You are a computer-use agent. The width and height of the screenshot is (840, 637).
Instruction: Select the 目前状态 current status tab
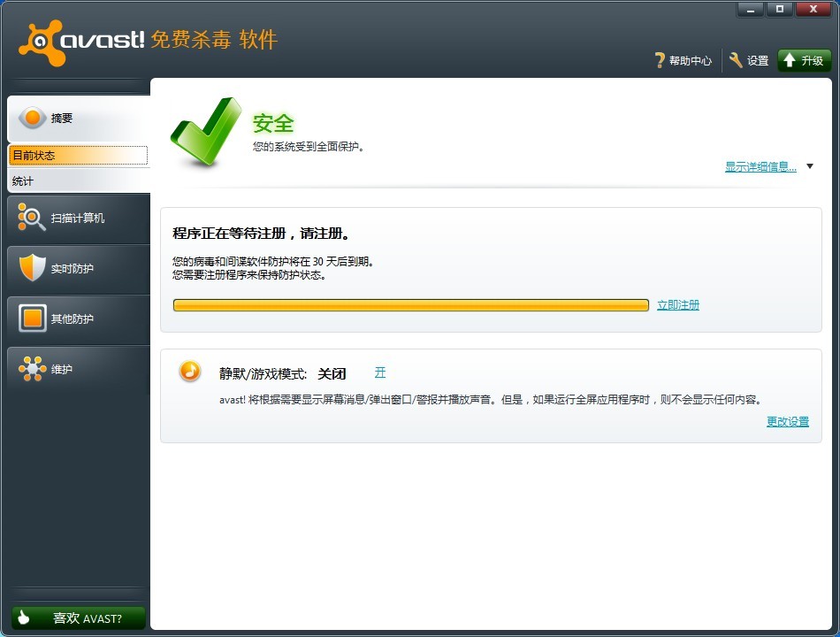78,156
